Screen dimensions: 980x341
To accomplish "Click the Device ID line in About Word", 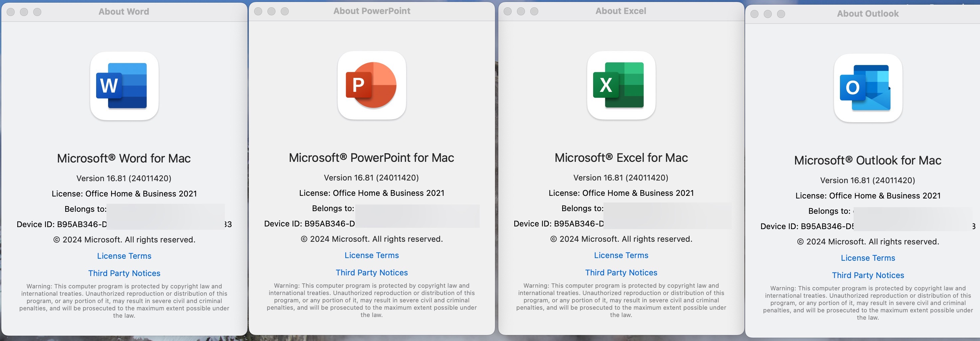I will [124, 224].
